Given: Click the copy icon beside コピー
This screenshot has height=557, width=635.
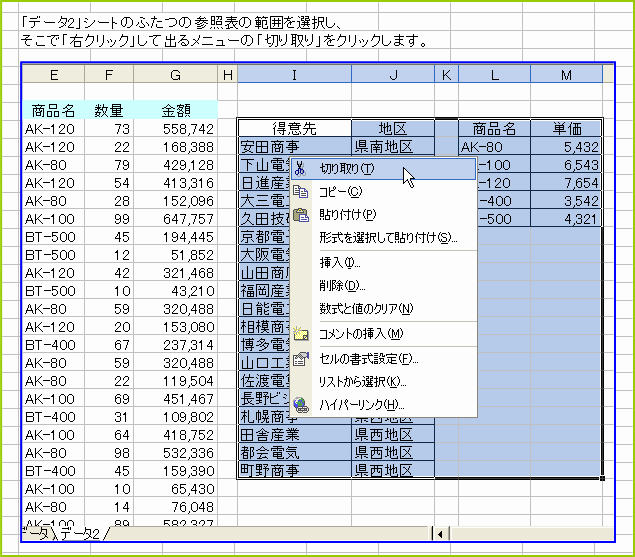Looking at the screenshot, I should coord(300,191).
